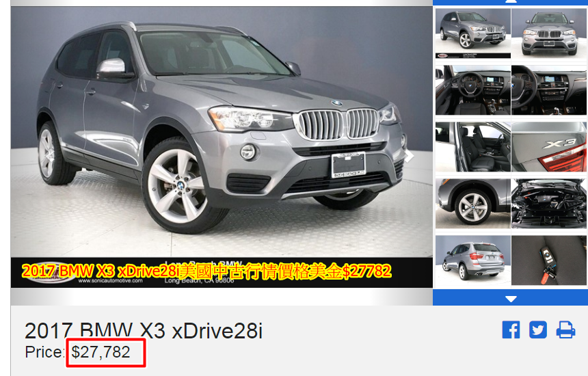Screen dimensions: 588x376
Task: Click the printer icon to print
Action: point(565,330)
